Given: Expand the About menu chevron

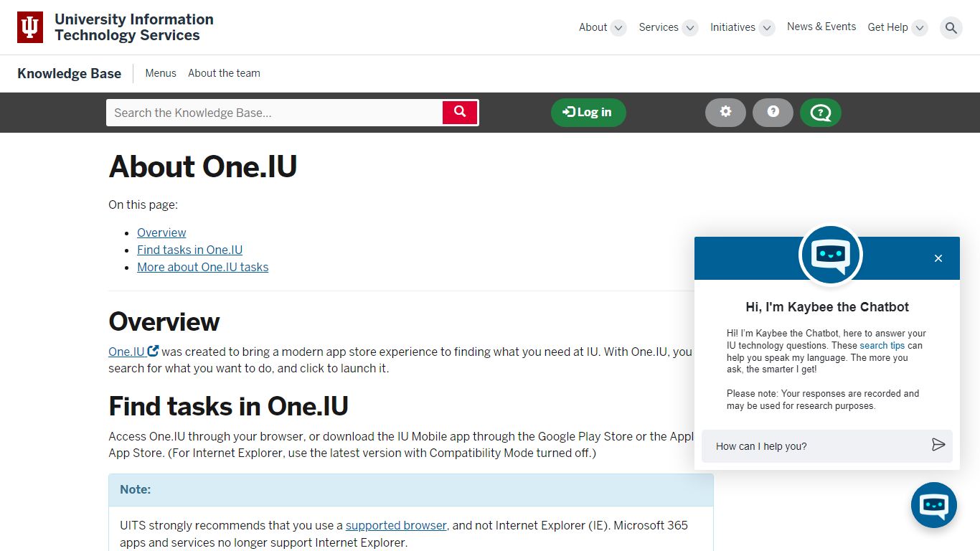Looking at the screenshot, I should 618,28.
